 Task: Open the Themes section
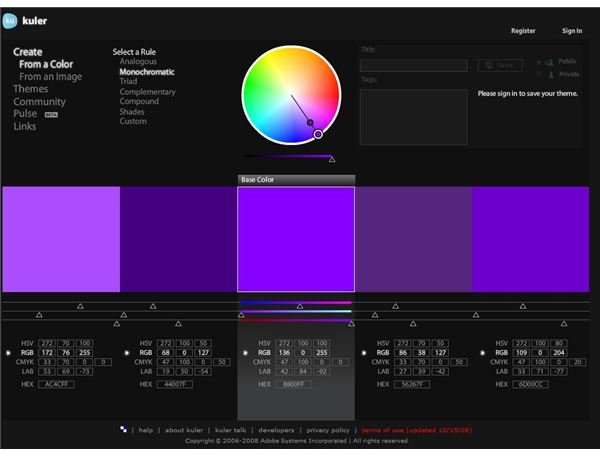[31, 89]
